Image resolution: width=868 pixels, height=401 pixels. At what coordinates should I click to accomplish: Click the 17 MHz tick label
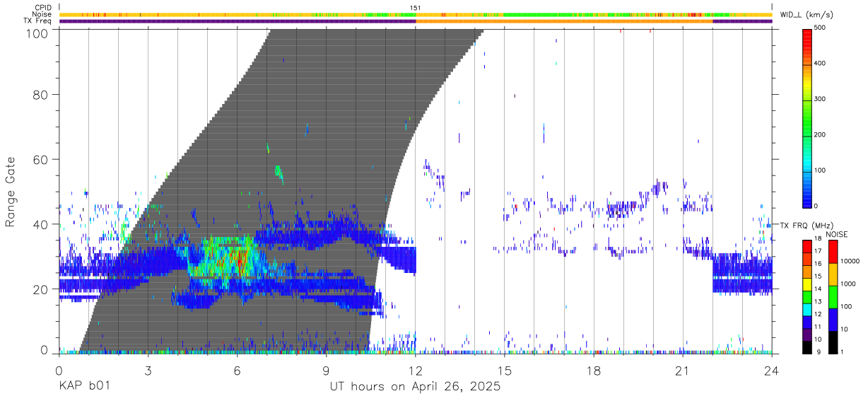[x=817, y=252]
